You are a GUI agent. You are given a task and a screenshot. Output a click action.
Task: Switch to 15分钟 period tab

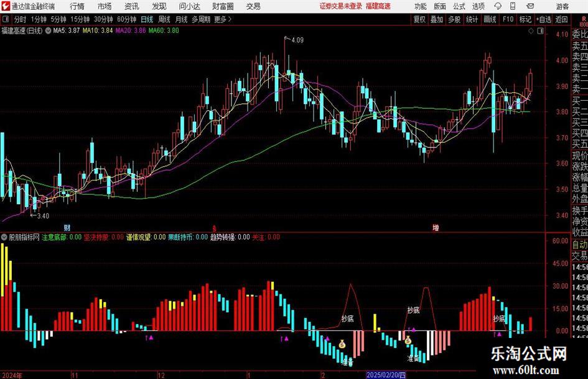tap(80, 19)
